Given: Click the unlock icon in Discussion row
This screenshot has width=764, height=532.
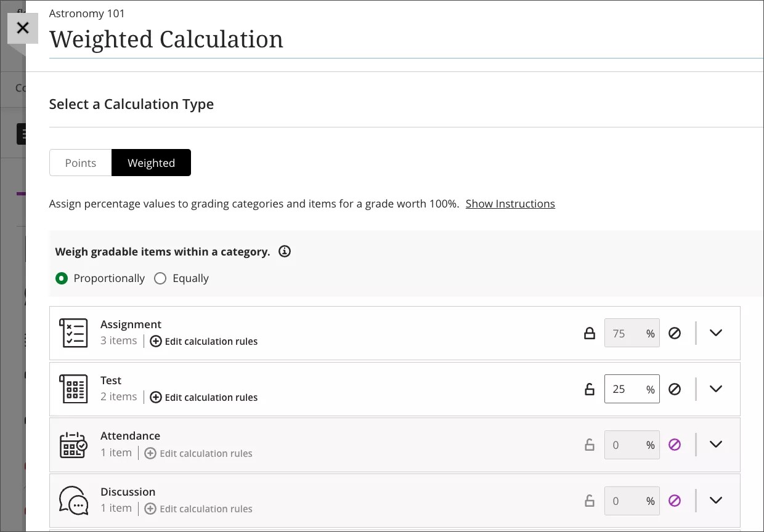Looking at the screenshot, I should click(590, 501).
